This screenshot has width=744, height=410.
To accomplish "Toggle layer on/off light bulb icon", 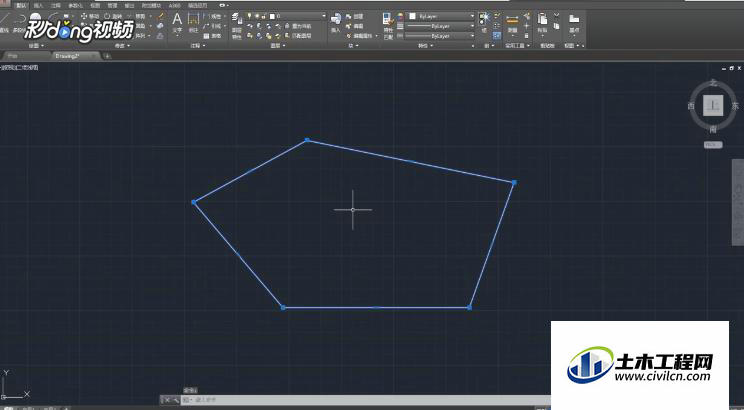I will 250,16.
